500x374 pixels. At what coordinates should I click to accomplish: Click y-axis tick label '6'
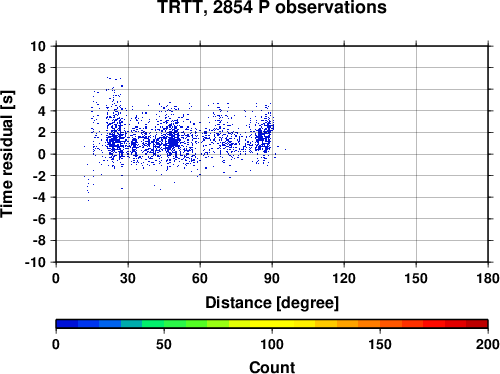pos(42,89)
